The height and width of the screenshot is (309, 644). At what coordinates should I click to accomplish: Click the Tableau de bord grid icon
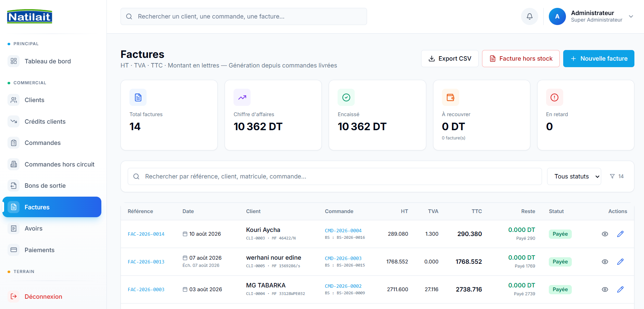tap(14, 61)
